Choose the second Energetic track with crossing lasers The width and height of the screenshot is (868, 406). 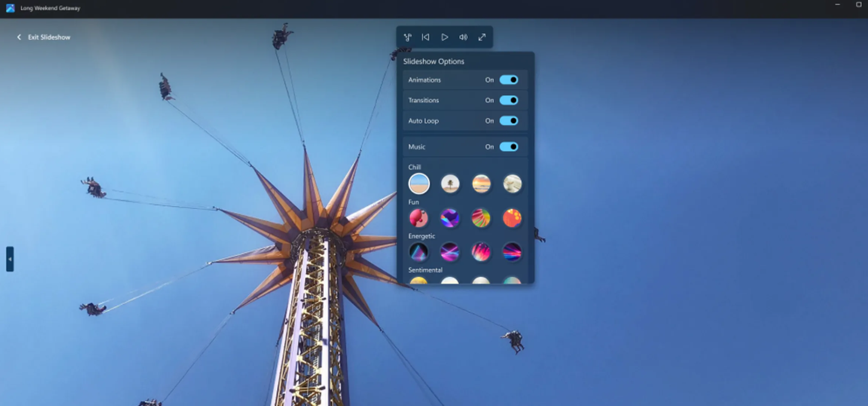[x=450, y=252]
